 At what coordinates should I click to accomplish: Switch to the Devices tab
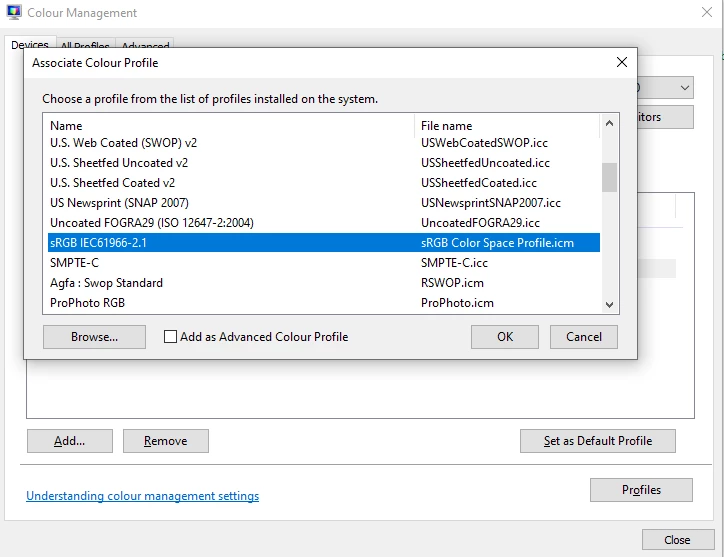click(x=30, y=45)
